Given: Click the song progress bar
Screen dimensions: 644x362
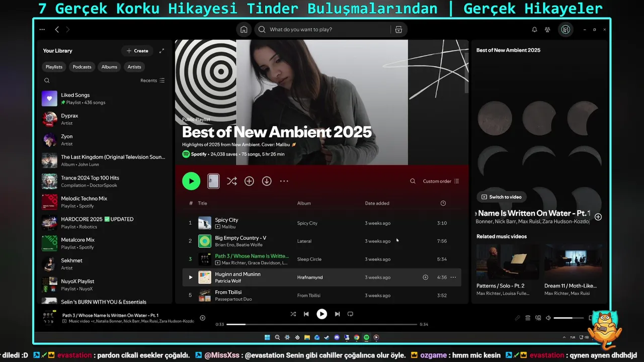Looking at the screenshot, I should (321, 324).
